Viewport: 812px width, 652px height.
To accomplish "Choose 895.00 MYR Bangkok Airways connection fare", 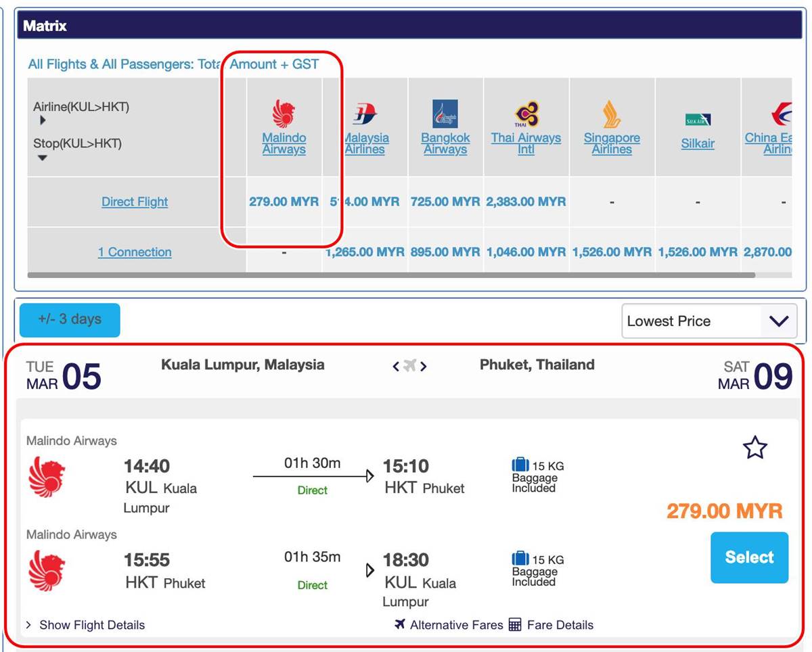I will 445,252.
